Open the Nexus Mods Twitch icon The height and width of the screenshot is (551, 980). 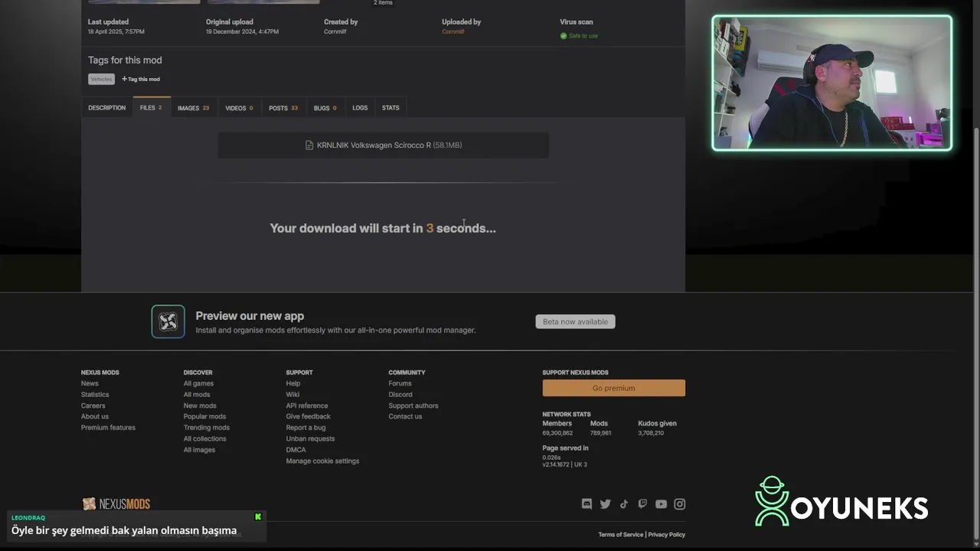click(642, 504)
